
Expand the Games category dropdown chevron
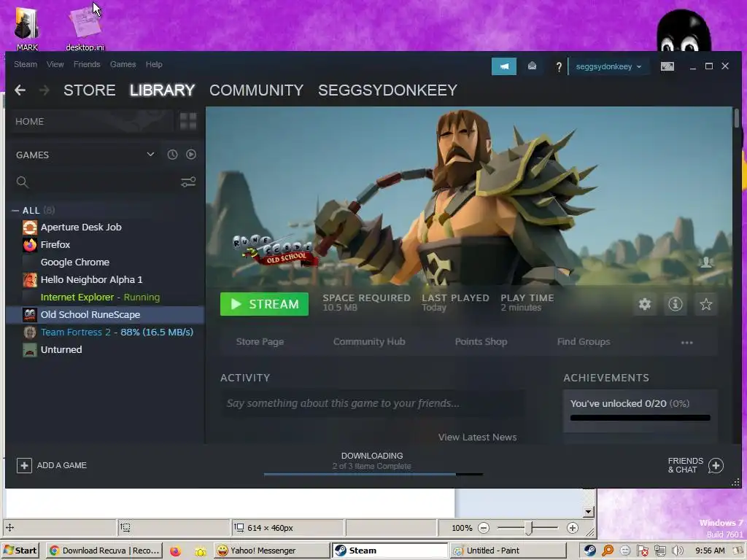tap(150, 155)
